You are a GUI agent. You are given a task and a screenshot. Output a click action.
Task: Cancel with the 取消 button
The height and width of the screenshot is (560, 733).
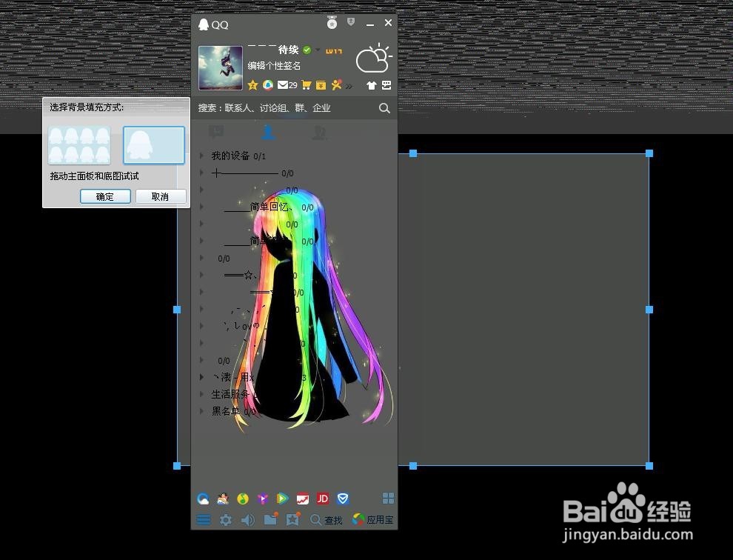pyautogui.click(x=161, y=196)
